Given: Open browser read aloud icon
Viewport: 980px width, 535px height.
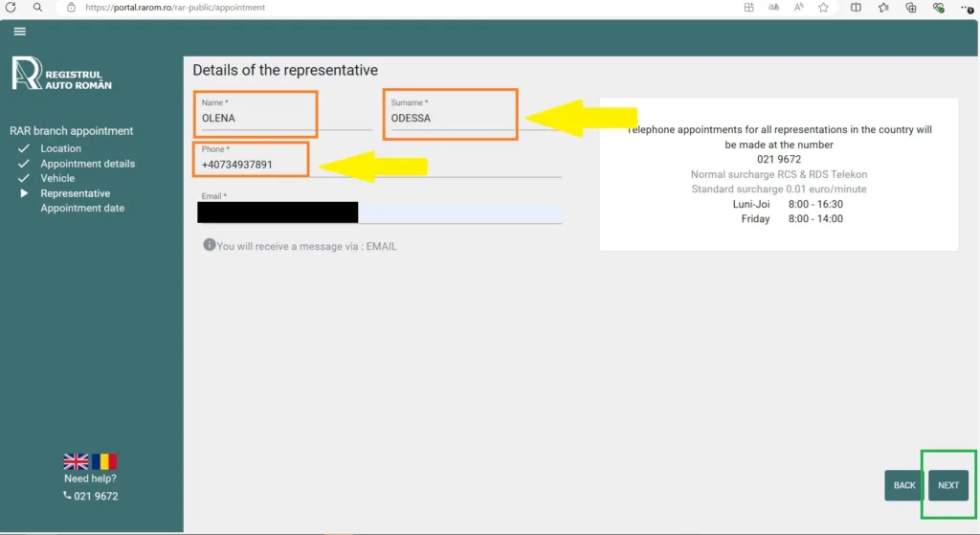Looking at the screenshot, I should pyautogui.click(x=798, y=8).
